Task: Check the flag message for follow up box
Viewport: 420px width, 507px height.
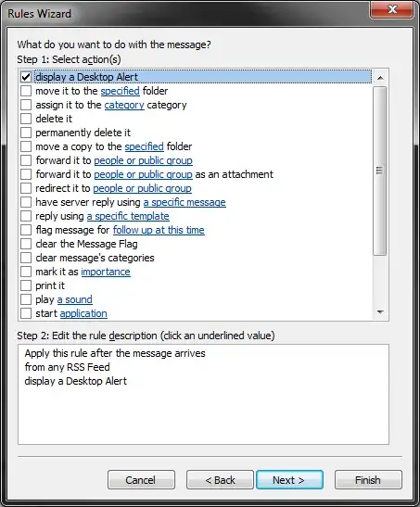Action: (26, 230)
